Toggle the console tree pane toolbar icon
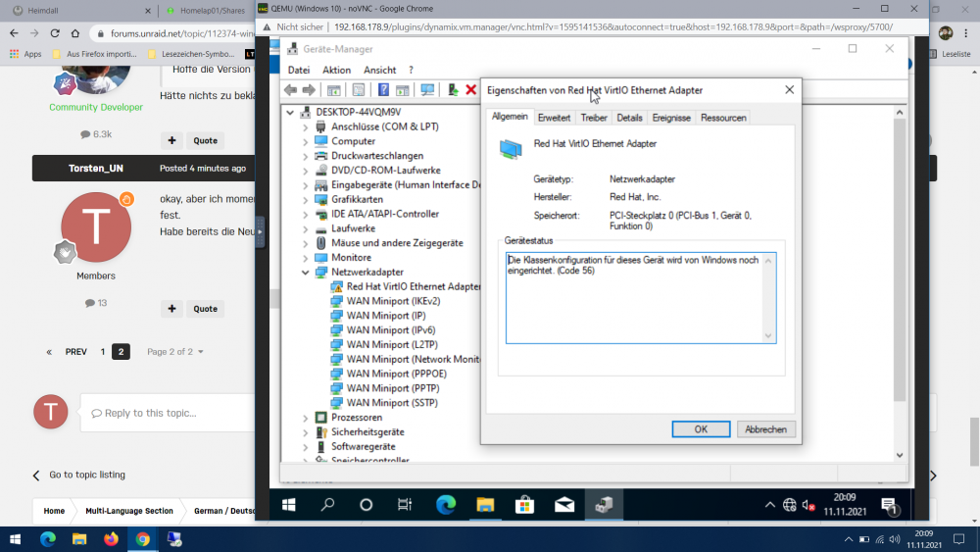Viewport: 980px width, 552px height. click(334, 90)
